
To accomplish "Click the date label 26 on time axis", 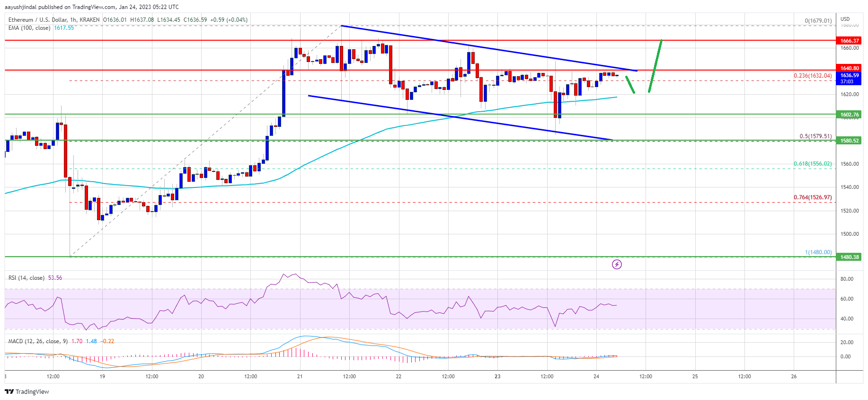I will pyautogui.click(x=794, y=377).
